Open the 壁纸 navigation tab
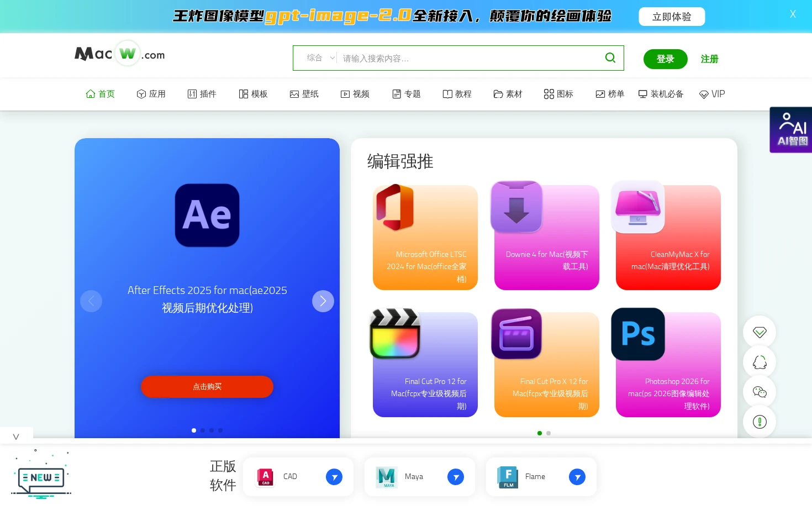812x510 pixels. point(304,94)
